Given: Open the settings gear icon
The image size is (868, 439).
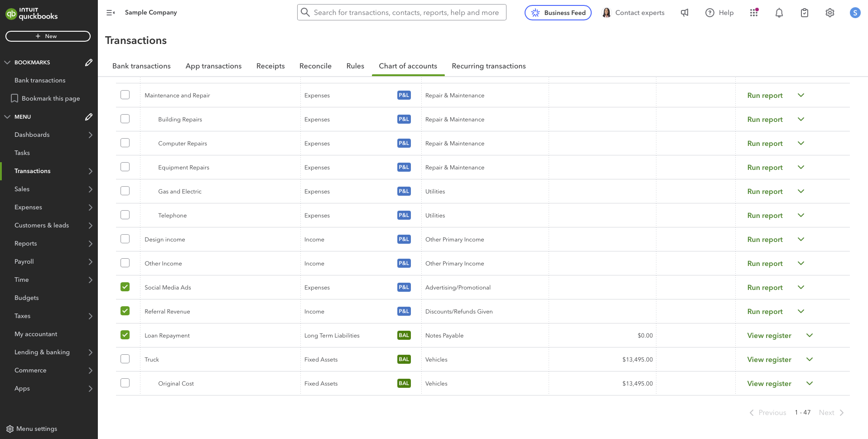Looking at the screenshot, I should pyautogui.click(x=829, y=13).
